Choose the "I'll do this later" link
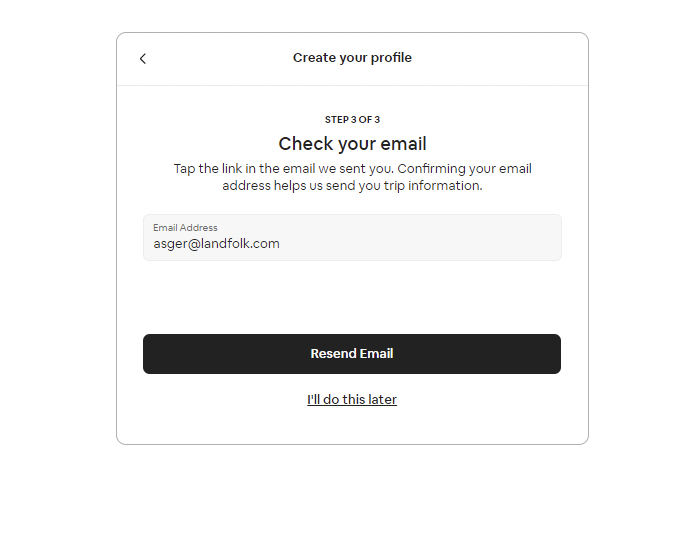 click(x=352, y=399)
